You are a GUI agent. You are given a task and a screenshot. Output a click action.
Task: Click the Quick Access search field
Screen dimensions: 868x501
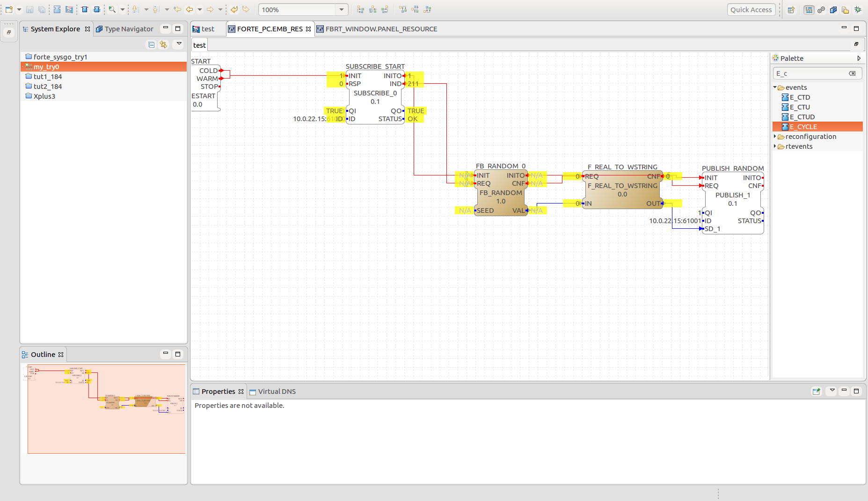pyautogui.click(x=751, y=9)
